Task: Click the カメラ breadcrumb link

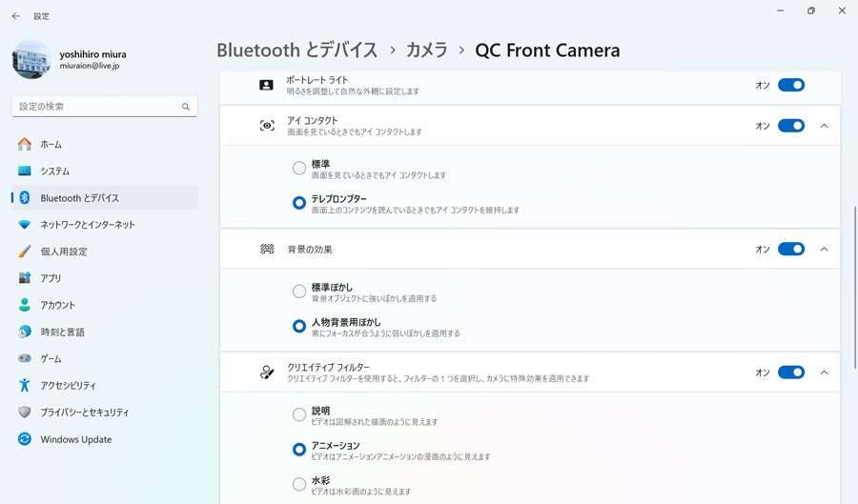Action: point(427,50)
